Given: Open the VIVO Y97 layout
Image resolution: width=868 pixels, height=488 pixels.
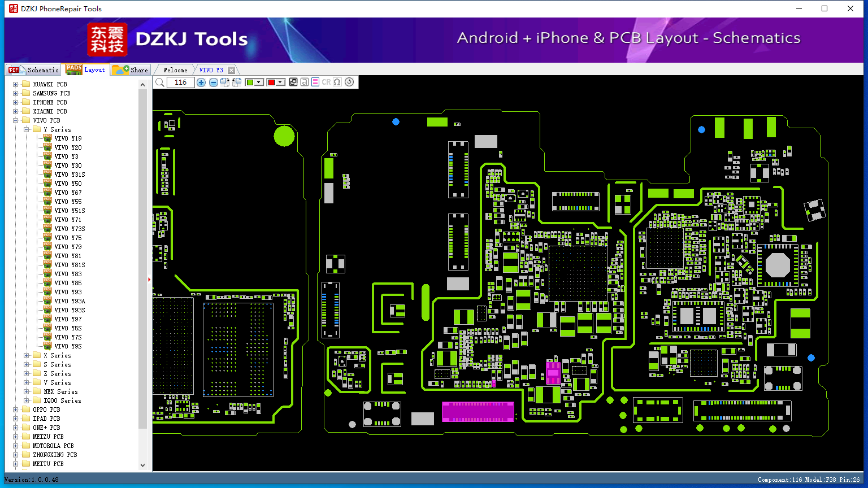Looking at the screenshot, I should pos(68,319).
